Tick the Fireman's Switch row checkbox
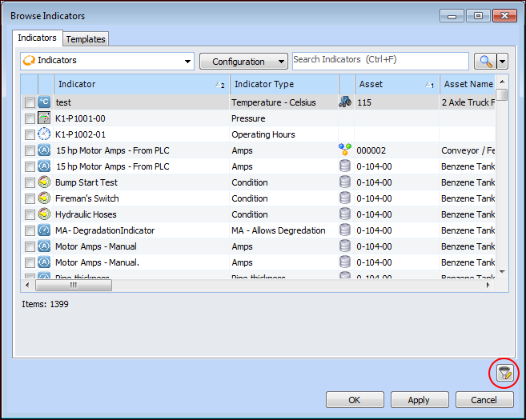526x420 pixels. pos(30,198)
